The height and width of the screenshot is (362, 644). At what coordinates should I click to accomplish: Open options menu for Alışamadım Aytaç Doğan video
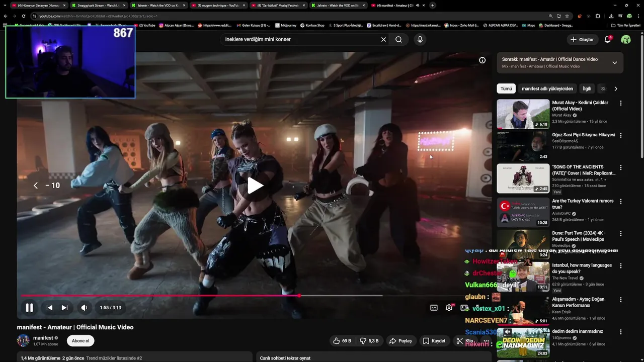[x=620, y=300]
